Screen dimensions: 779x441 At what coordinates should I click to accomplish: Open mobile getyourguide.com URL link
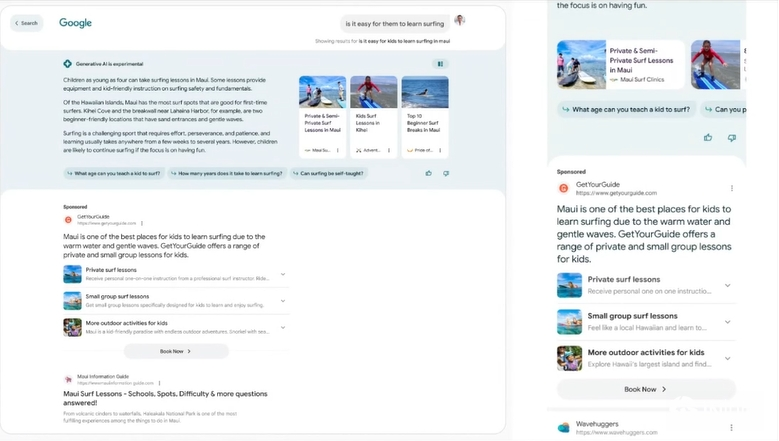click(x=616, y=193)
